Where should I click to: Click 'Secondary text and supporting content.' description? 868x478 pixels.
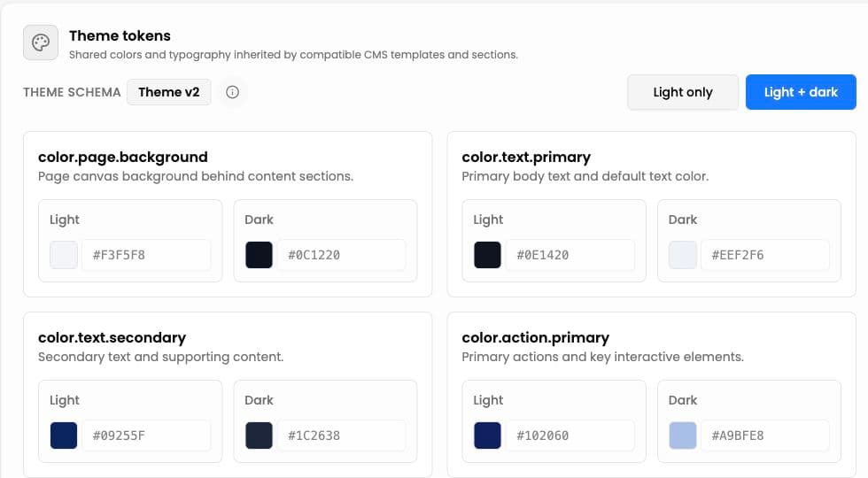[x=160, y=357]
